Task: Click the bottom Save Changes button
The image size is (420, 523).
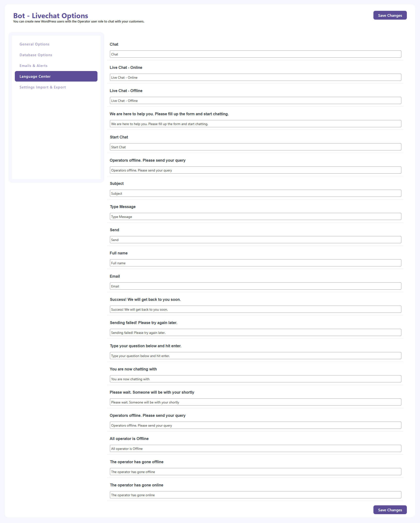Action: (390, 510)
